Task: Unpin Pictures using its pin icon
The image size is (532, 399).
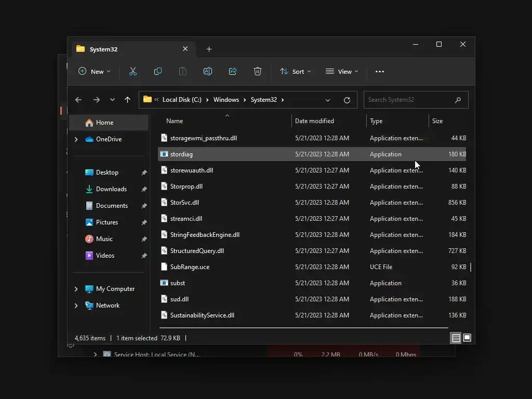Action: [144, 222]
